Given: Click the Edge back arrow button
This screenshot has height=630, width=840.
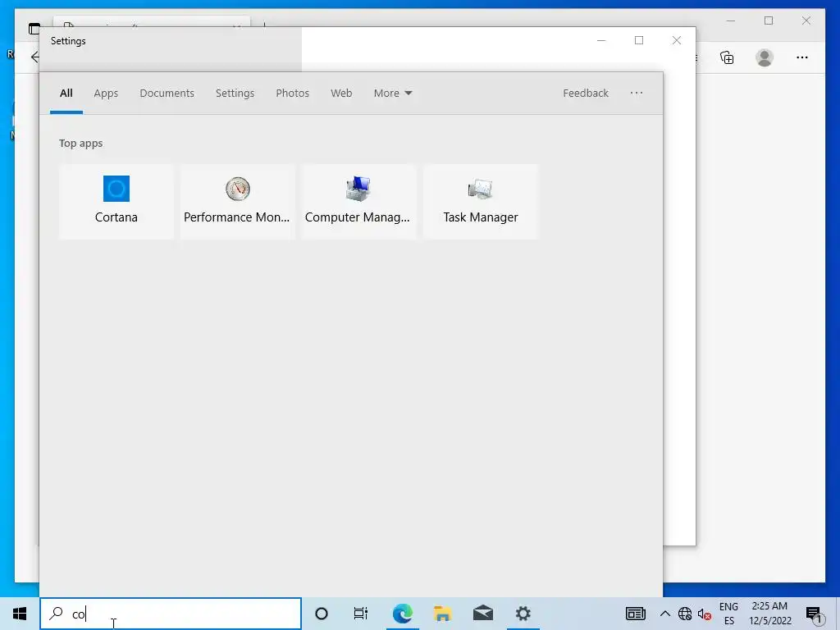Looking at the screenshot, I should (x=34, y=57).
